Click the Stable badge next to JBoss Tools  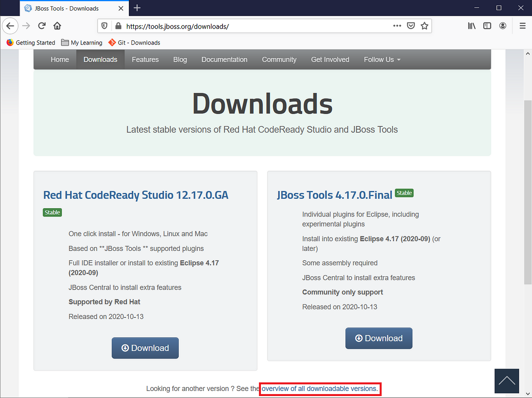404,193
